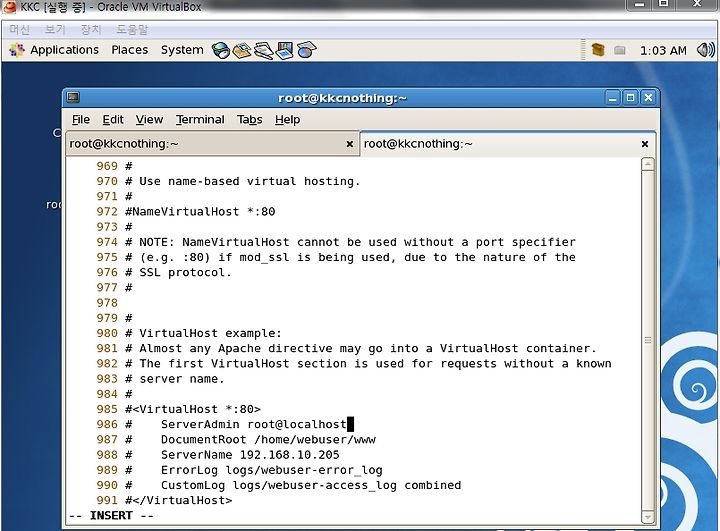Open the volume control speaker icon

(x=705, y=50)
